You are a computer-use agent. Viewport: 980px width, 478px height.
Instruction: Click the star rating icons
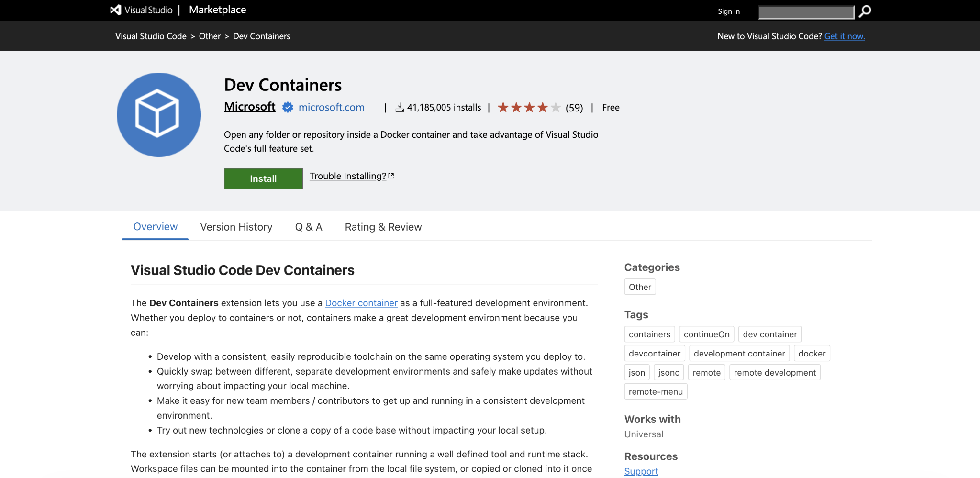pyautogui.click(x=529, y=108)
